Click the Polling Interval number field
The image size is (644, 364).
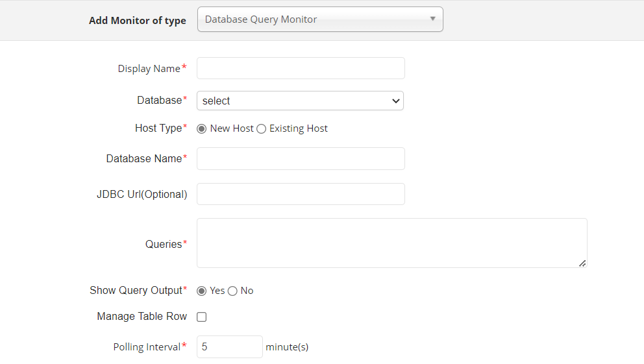coord(229,346)
